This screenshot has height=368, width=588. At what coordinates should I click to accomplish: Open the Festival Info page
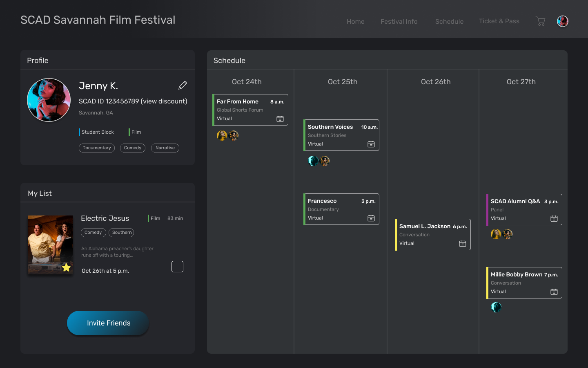click(x=399, y=22)
